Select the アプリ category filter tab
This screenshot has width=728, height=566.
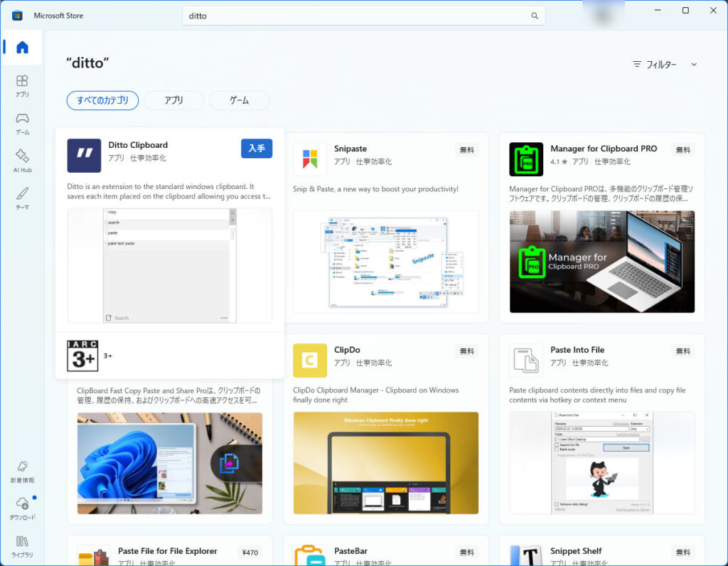click(x=173, y=100)
